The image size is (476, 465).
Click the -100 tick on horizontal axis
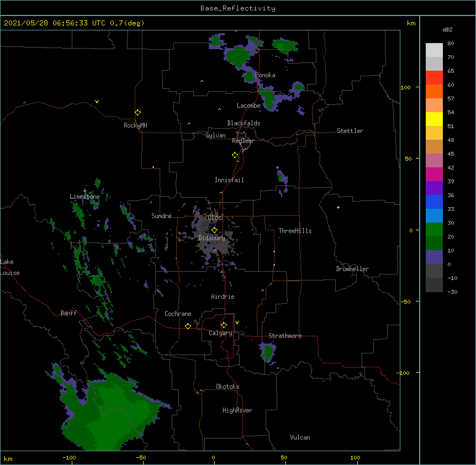(69, 457)
